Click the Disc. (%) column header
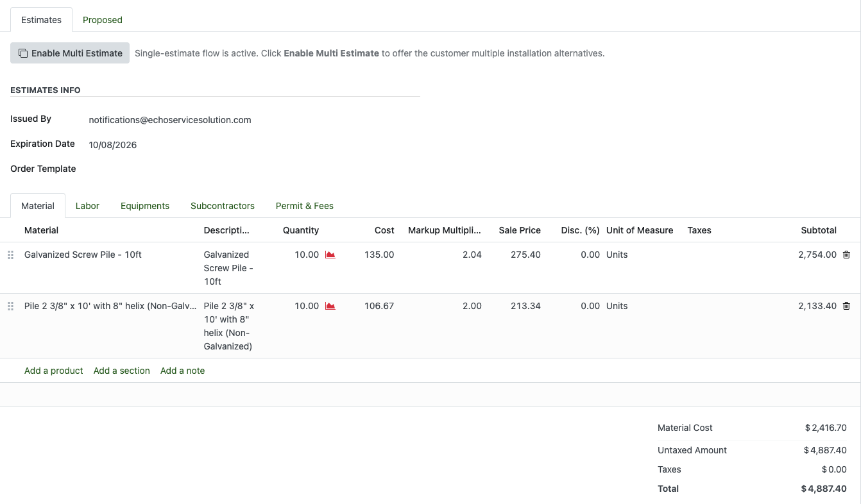 pos(580,230)
